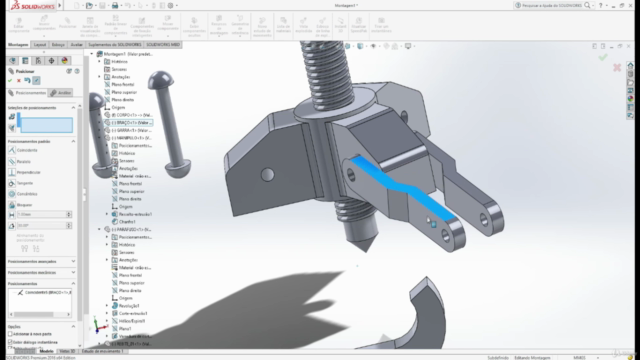Check Adicionar à nova pasta checkbox
The width and height of the screenshot is (640, 360).
coord(10,334)
